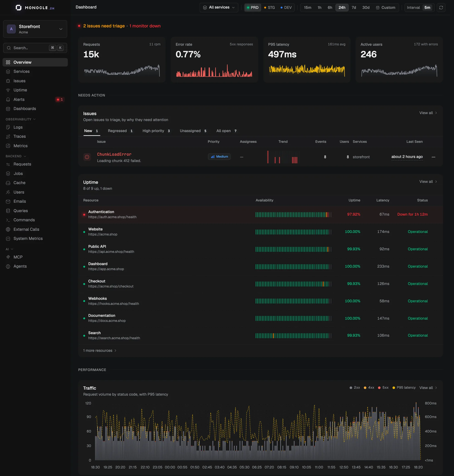Screen dimensions: 454x476
Task: Open Agents in the sidebar
Action: (35, 266)
